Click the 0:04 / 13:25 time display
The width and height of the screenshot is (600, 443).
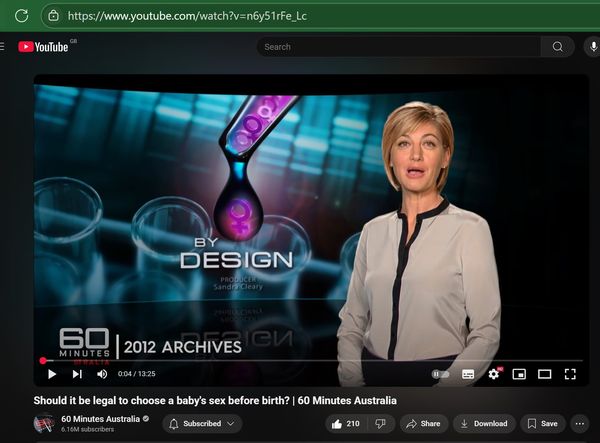pos(137,374)
